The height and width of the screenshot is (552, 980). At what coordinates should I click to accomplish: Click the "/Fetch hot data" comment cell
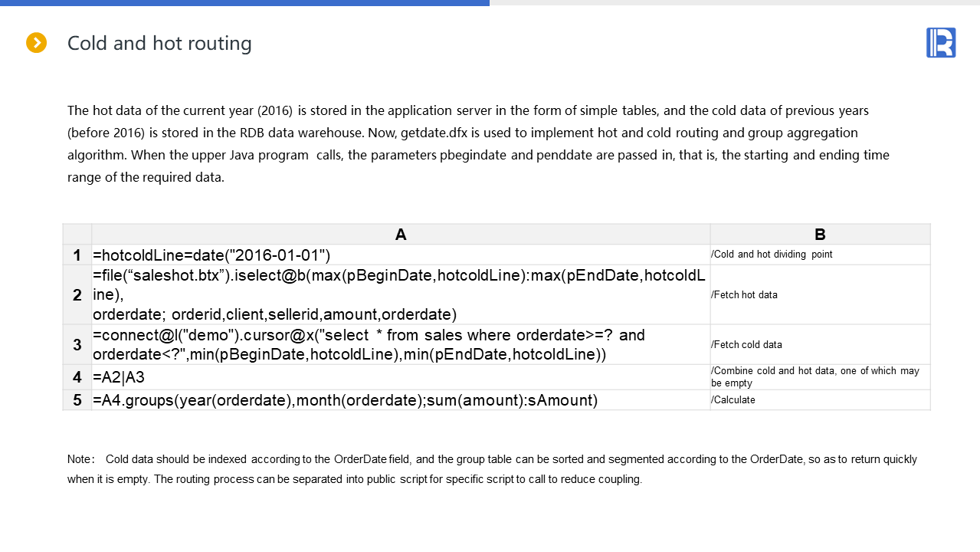tap(744, 295)
